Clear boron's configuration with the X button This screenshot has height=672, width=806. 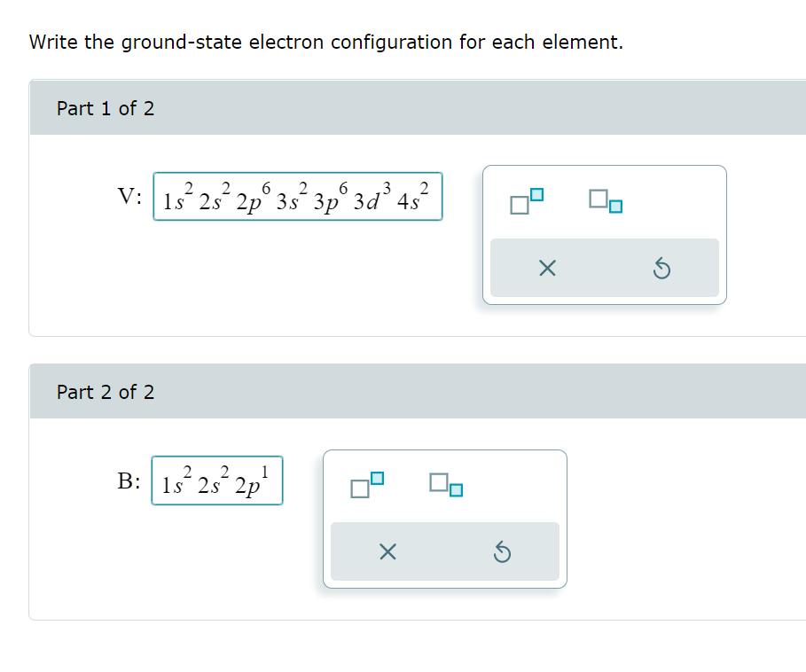(x=387, y=551)
